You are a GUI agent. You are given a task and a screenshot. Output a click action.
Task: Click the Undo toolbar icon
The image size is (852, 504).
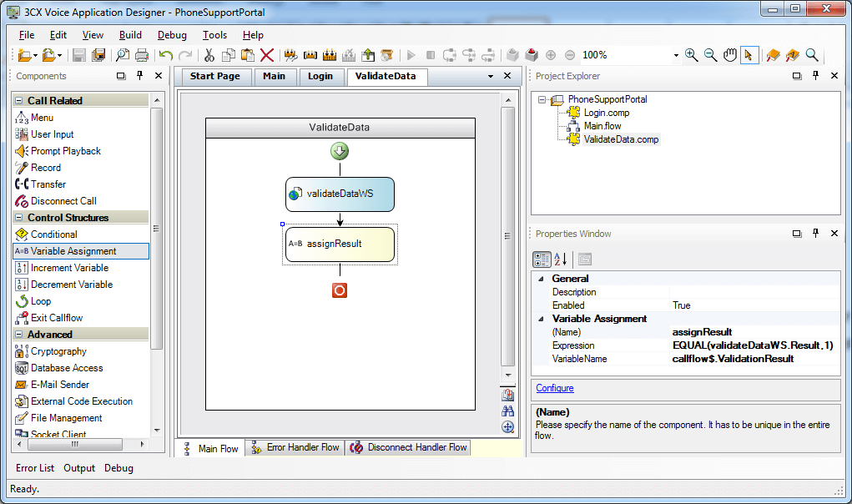pyautogui.click(x=166, y=55)
